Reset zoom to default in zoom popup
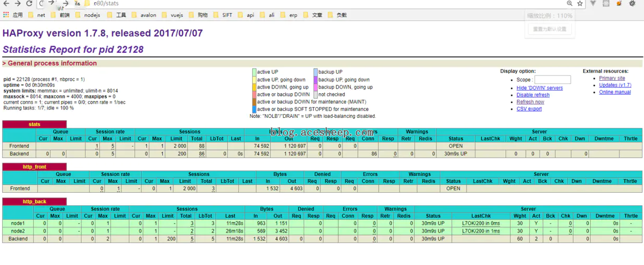644x265 pixels. (549, 29)
